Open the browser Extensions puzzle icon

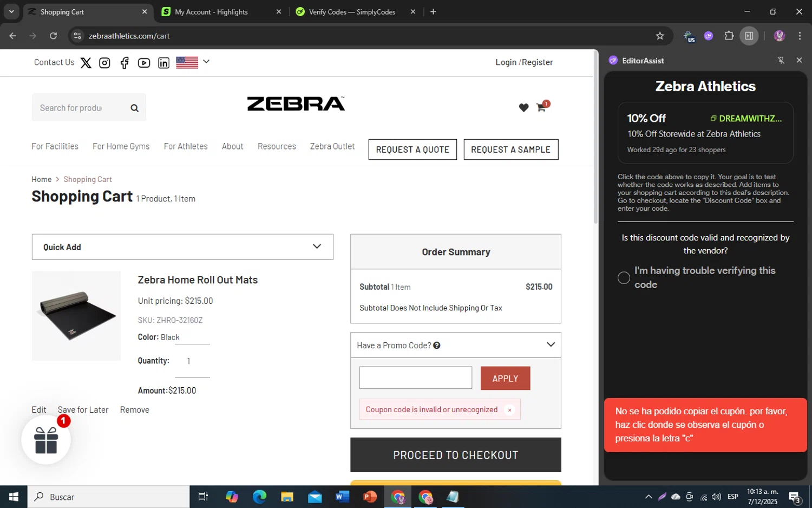(729, 36)
